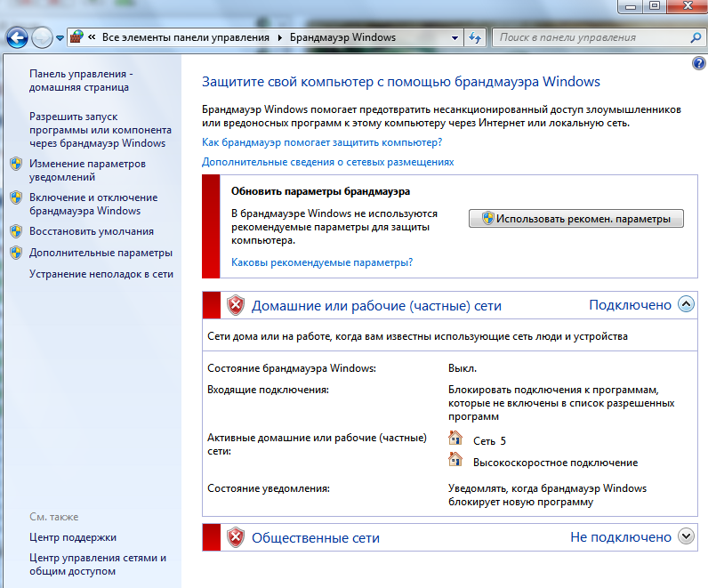
Task: Click the Forward navigation arrow
Action: [x=42, y=38]
